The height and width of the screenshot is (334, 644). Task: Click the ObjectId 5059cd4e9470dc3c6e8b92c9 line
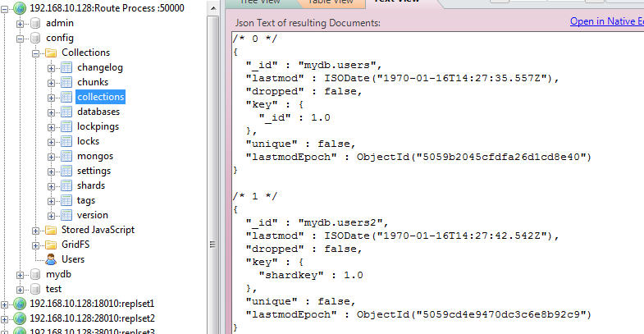418,314
